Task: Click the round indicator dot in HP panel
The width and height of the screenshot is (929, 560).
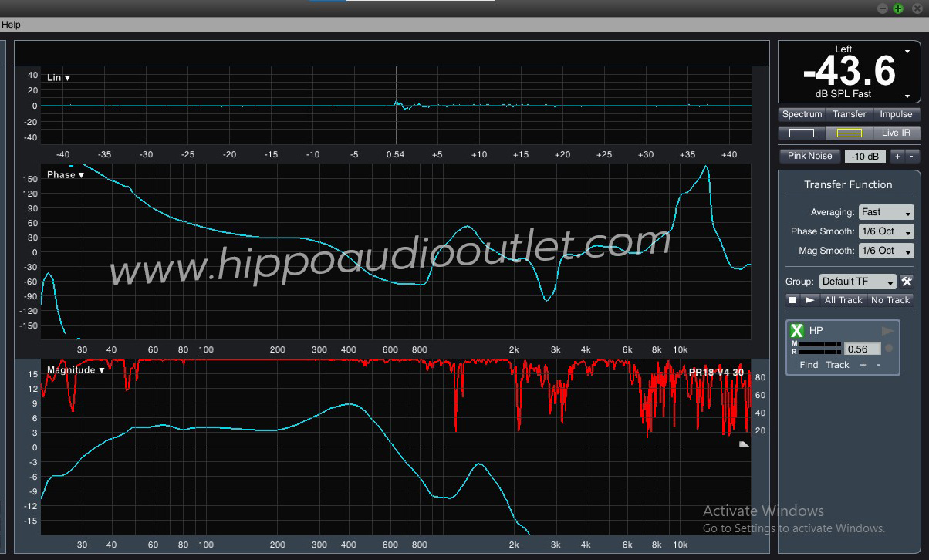Action: pyautogui.click(x=889, y=349)
